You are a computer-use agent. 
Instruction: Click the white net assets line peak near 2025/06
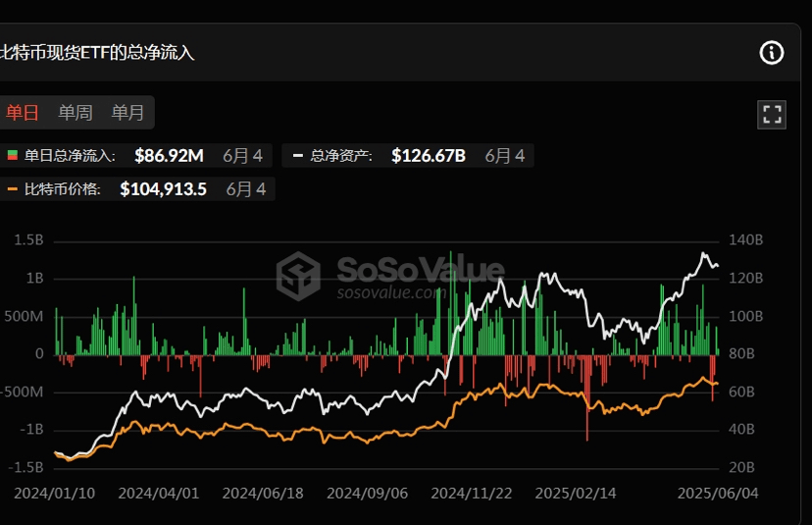[x=703, y=253]
